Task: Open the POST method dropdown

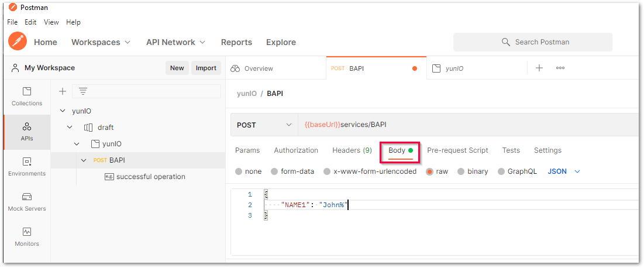Action: pos(264,125)
